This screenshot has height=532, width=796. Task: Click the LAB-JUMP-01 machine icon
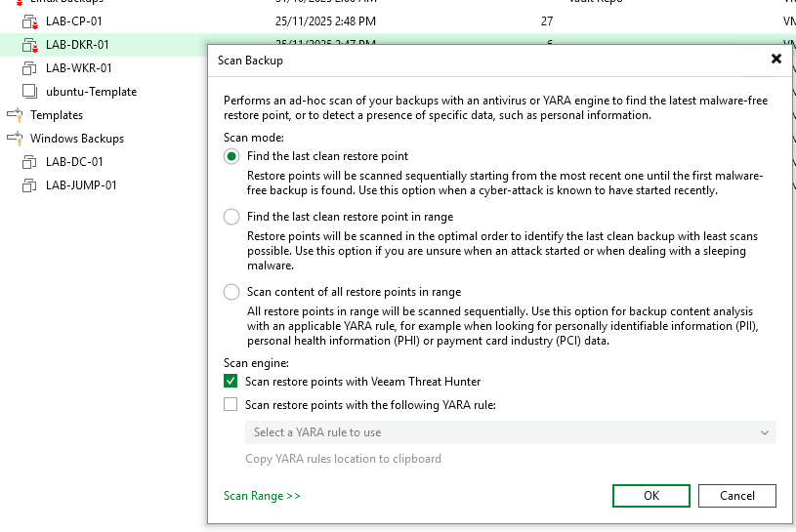(x=29, y=185)
